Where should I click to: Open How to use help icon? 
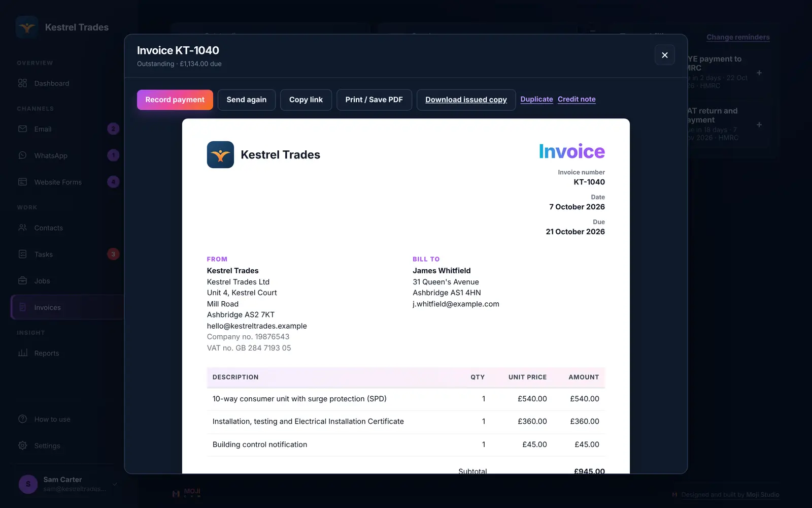[22, 419]
